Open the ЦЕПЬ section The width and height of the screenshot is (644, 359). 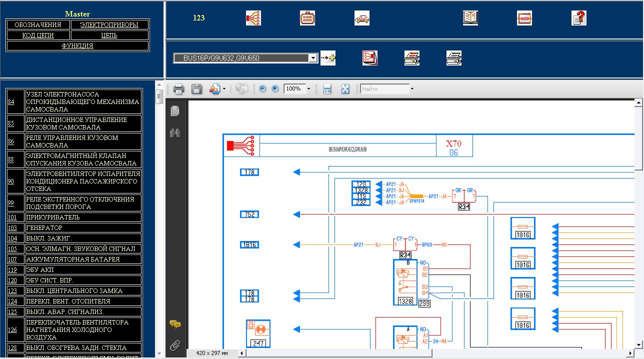pos(109,35)
